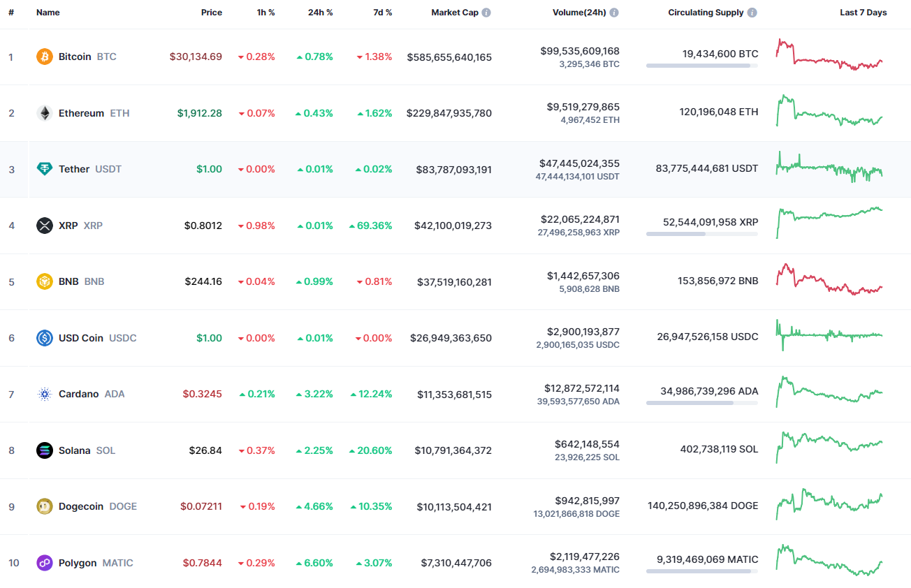Click the Bitcoin BTC coin logo
911x588 pixels.
tap(45, 57)
